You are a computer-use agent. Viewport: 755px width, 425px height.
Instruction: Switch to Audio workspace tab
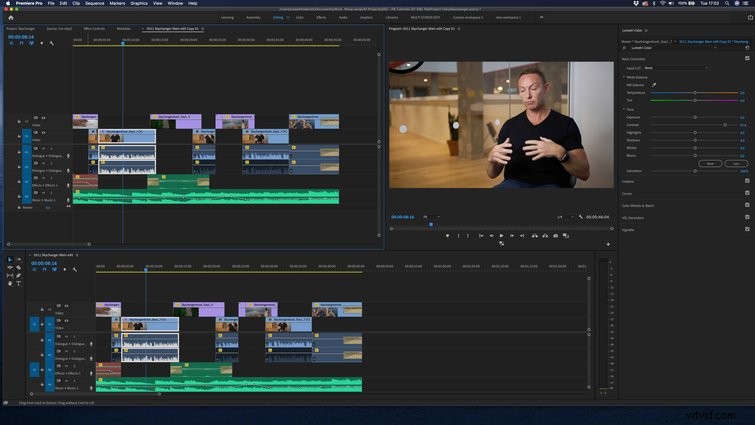tap(343, 17)
